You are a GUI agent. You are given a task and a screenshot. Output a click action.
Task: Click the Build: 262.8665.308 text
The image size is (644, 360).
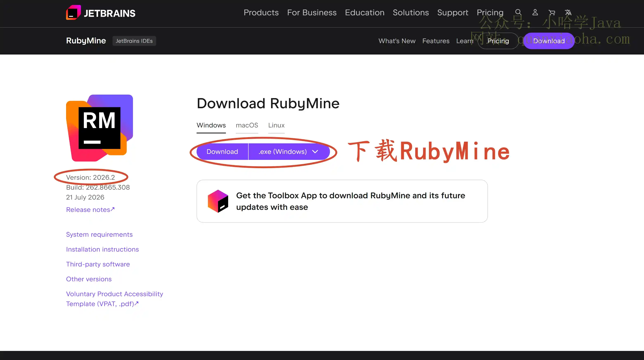point(98,187)
